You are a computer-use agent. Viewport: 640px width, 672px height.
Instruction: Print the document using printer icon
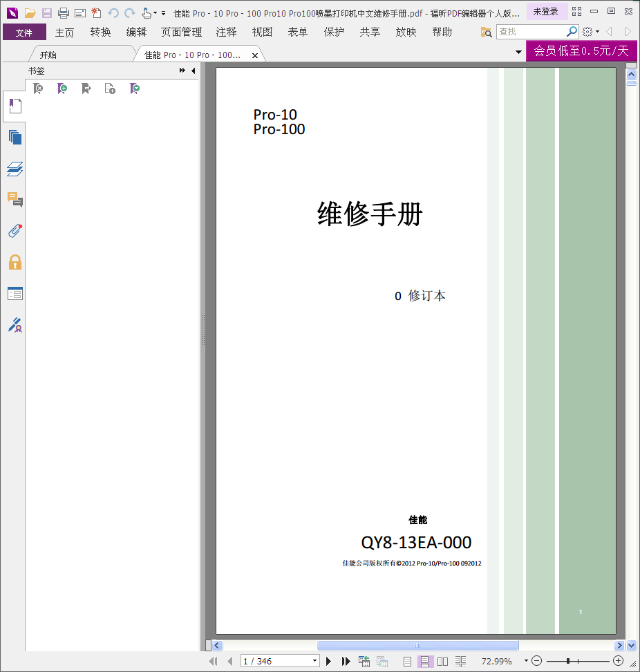point(64,13)
